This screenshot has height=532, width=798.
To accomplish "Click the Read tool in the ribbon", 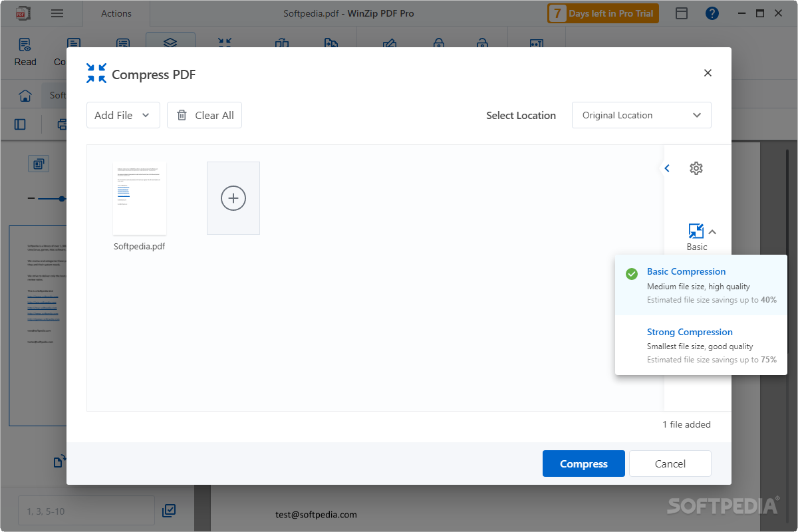I will click(25, 52).
